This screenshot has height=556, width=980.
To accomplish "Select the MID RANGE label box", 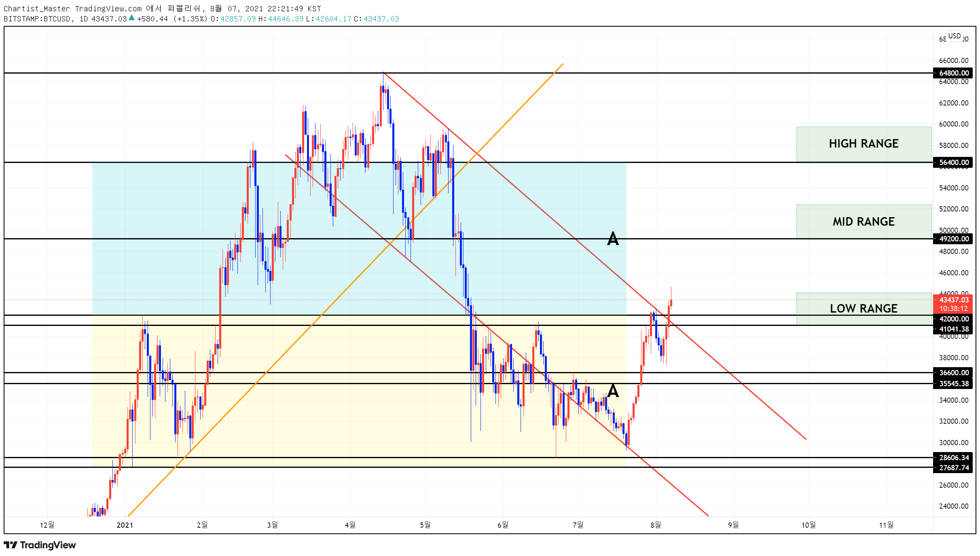I will click(x=864, y=221).
